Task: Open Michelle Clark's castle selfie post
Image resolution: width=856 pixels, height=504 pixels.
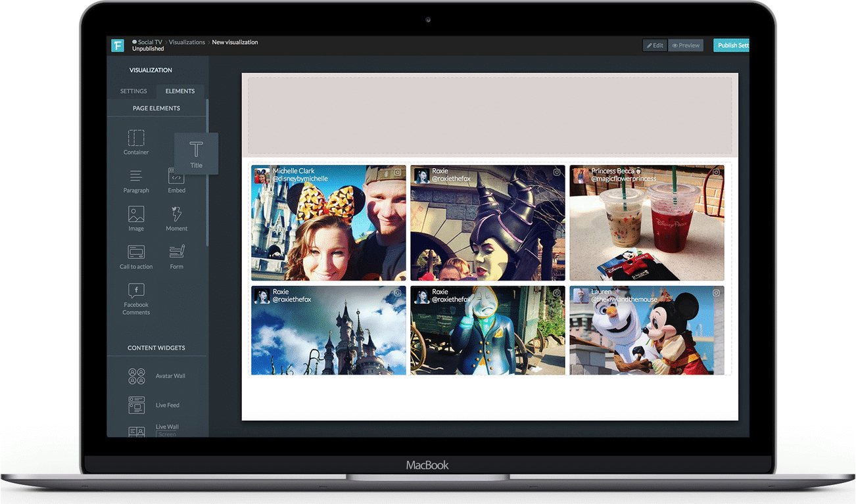Action: pyautogui.click(x=329, y=223)
